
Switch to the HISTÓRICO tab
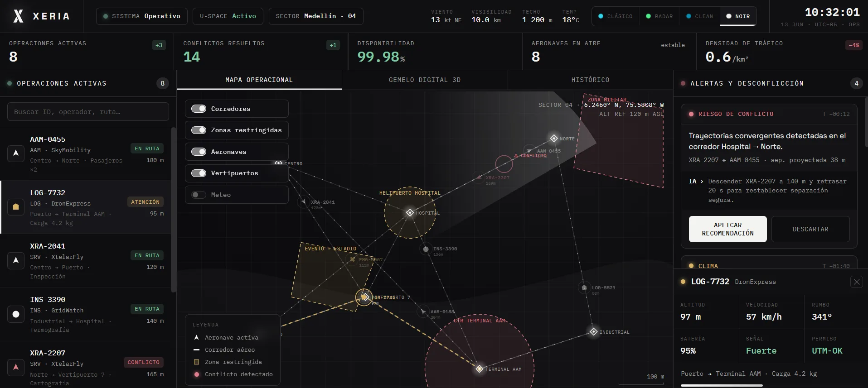click(590, 80)
